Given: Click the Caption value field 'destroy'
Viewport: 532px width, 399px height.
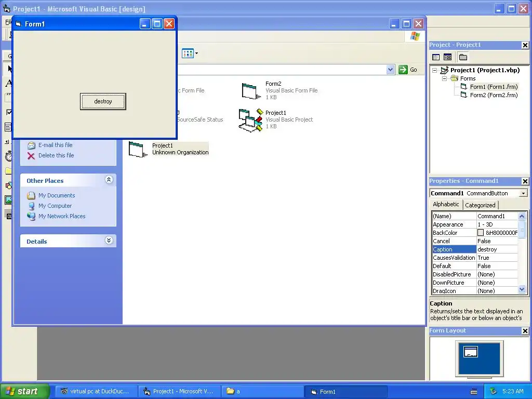Looking at the screenshot, I should (497, 249).
